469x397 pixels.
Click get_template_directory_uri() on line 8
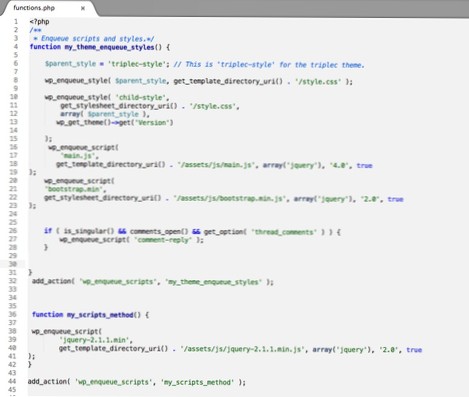point(228,81)
